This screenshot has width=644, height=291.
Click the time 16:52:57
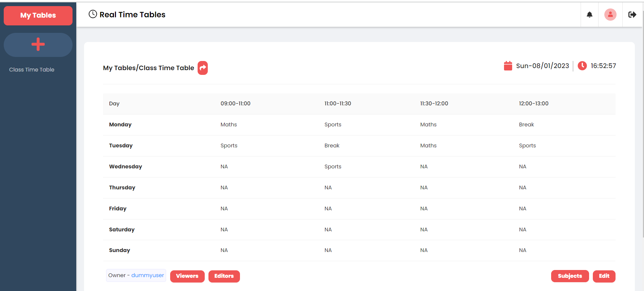603,66
